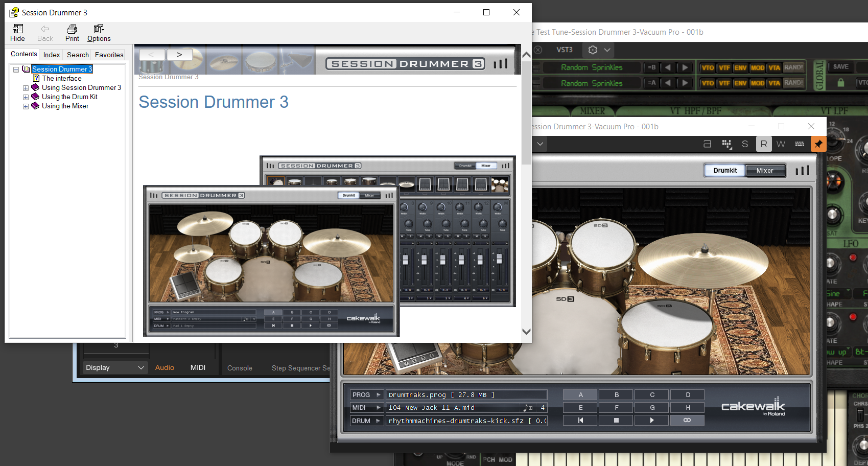Click the SAVE button in Vacuum Pro

point(840,67)
